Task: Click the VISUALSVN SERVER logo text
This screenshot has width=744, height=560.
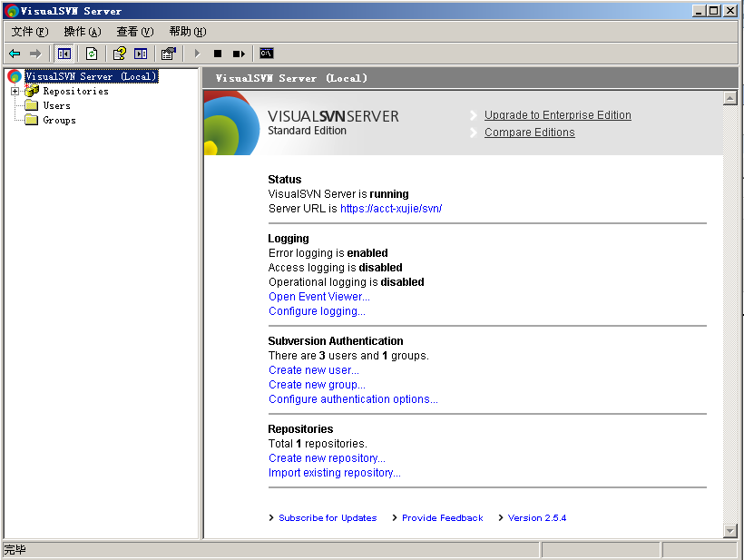Action: click(x=333, y=116)
